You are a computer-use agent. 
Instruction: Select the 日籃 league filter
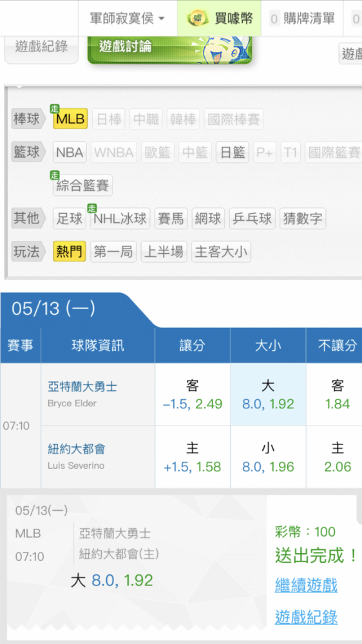(x=233, y=153)
